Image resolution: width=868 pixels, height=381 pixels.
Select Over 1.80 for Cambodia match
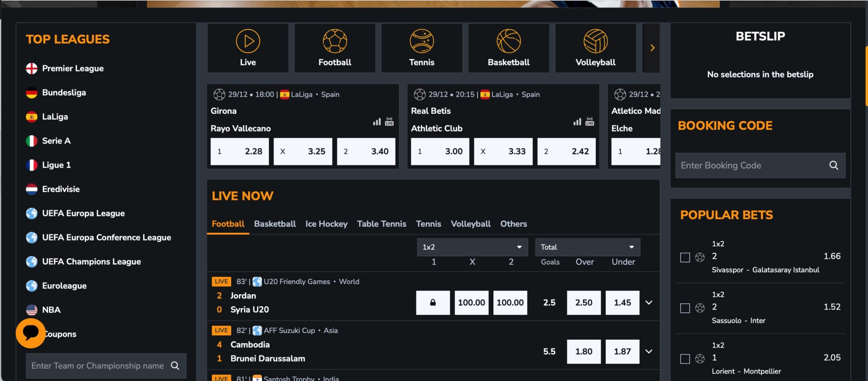[x=584, y=351]
